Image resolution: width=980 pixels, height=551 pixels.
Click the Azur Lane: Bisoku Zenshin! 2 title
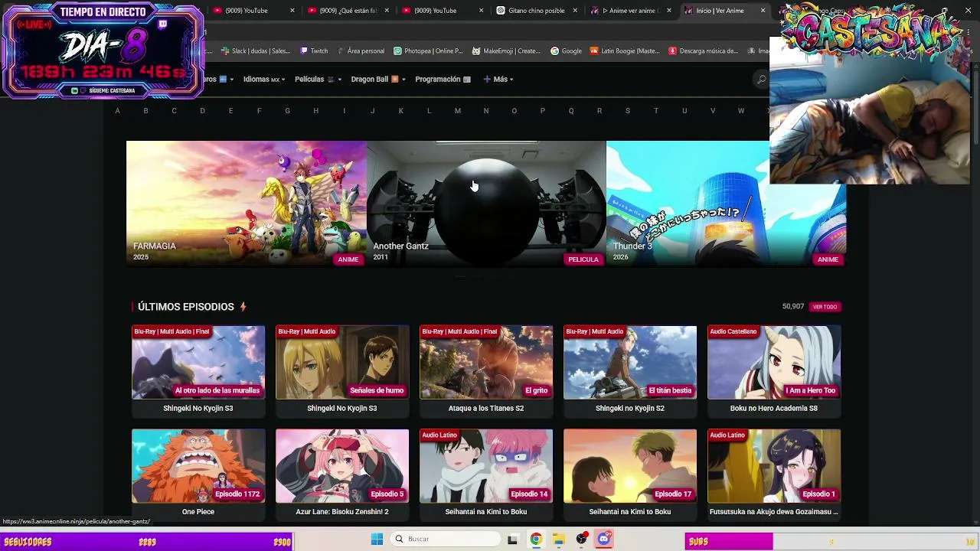point(342,512)
